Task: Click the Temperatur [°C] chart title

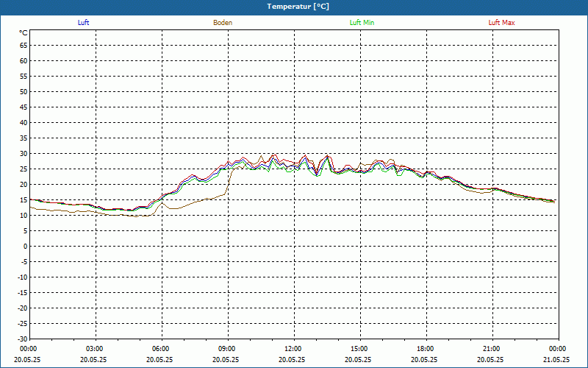Action: pos(298,7)
